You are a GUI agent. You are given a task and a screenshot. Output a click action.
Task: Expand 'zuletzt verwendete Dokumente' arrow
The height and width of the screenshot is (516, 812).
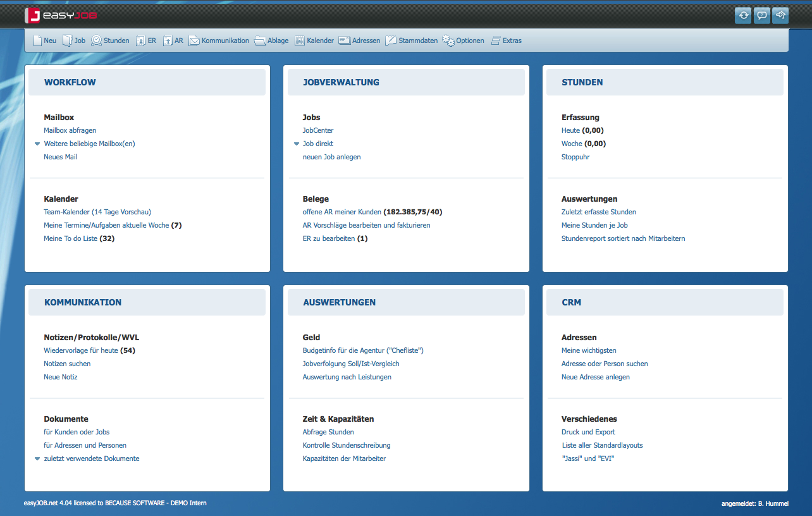pyautogui.click(x=37, y=458)
